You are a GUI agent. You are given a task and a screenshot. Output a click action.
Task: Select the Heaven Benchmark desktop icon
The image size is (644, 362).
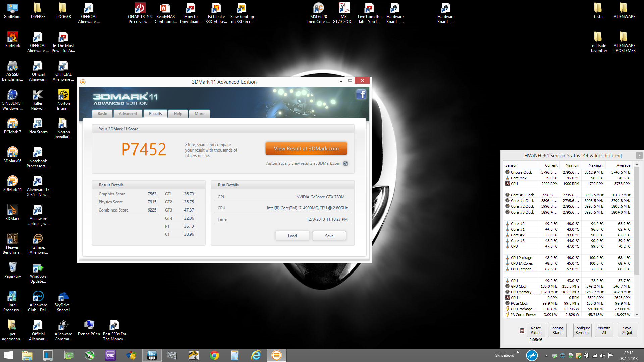tap(13, 244)
